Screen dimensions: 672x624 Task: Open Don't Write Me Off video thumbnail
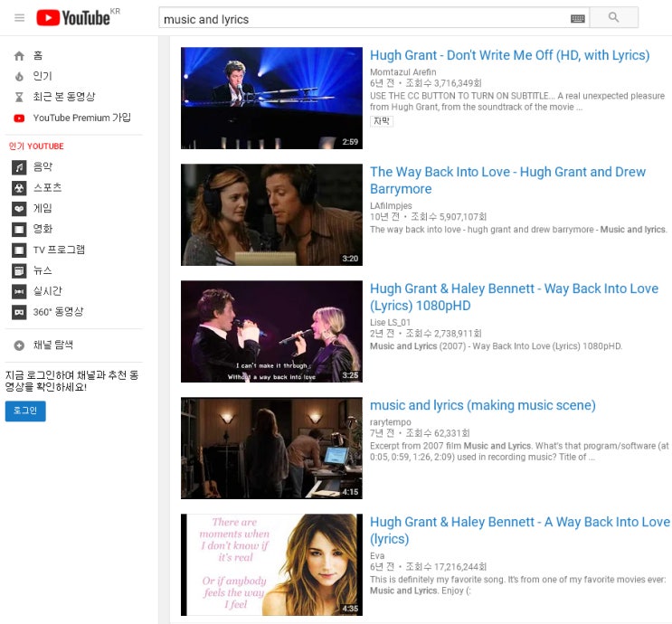[x=271, y=99]
